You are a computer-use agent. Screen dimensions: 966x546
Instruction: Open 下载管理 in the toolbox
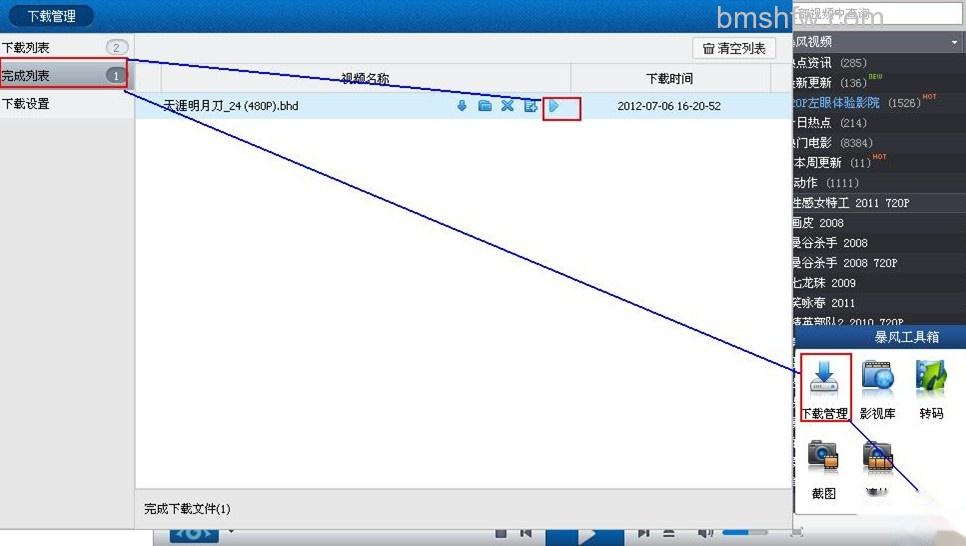coord(824,388)
